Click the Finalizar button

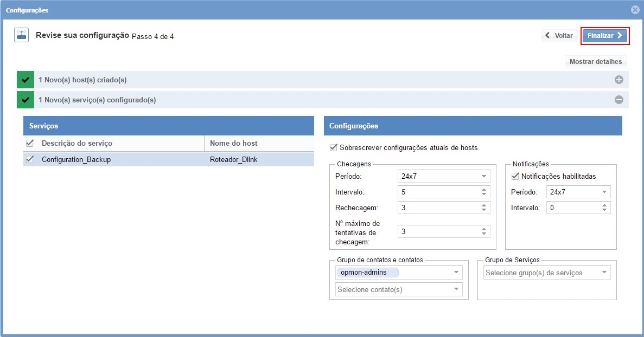pyautogui.click(x=604, y=35)
